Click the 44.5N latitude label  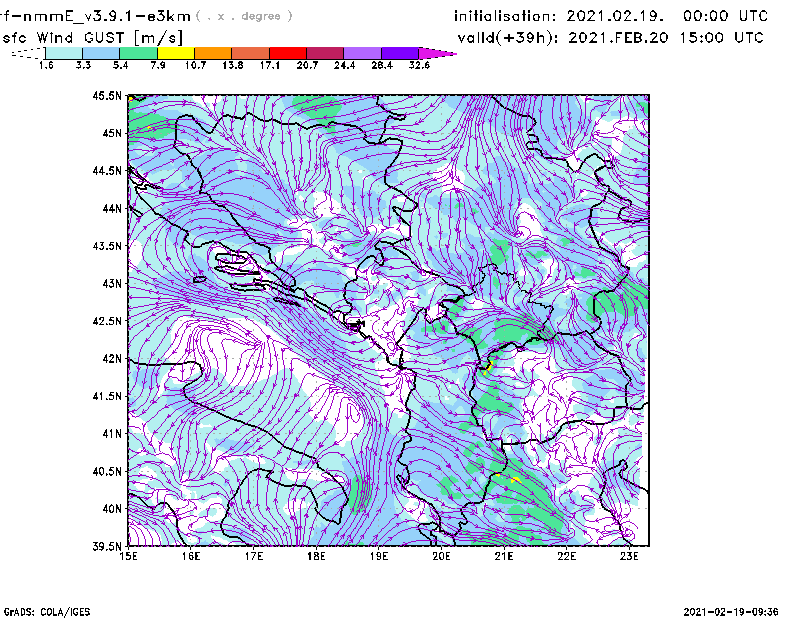(x=107, y=170)
